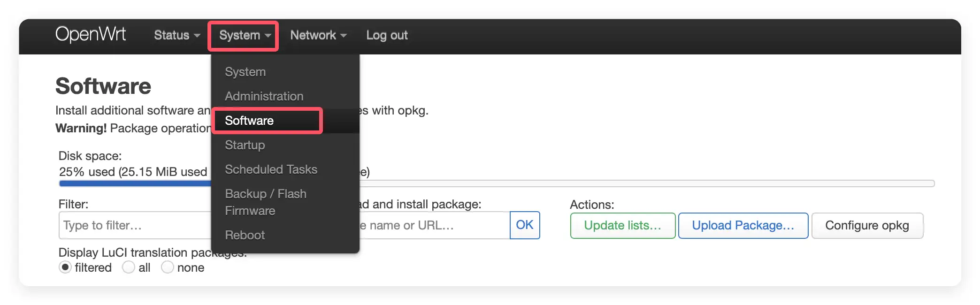Screen dimensions: 980x305
Task: Click the Disk space label
Action: tap(90, 156)
